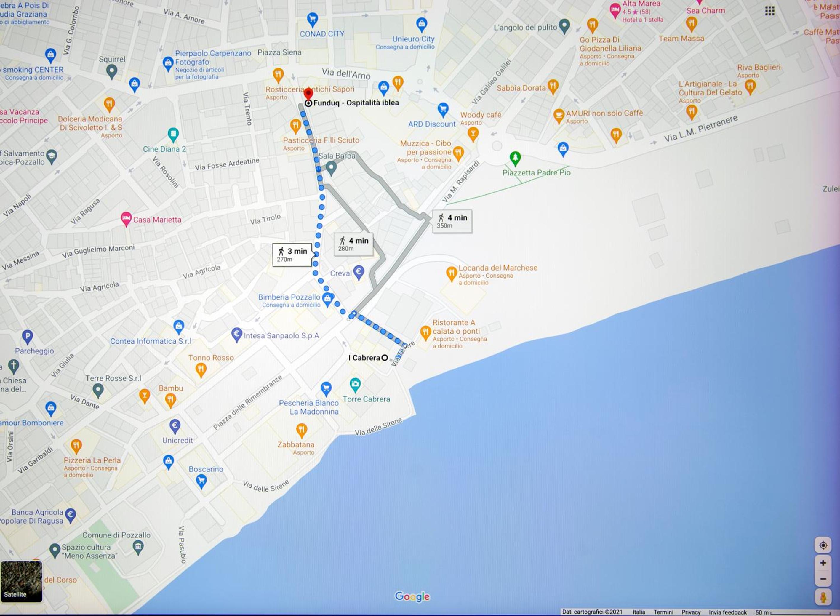Click the CONAD CITY shopping cart marker

[312, 19]
